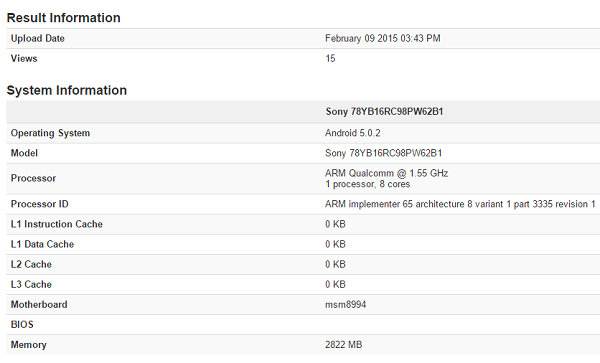Select the BIOS row label
Image resolution: width=600 pixels, height=363 pixels.
pos(22,325)
